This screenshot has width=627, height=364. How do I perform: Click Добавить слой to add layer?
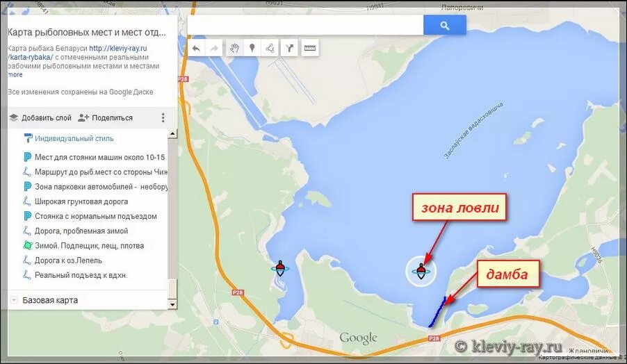click(40, 118)
